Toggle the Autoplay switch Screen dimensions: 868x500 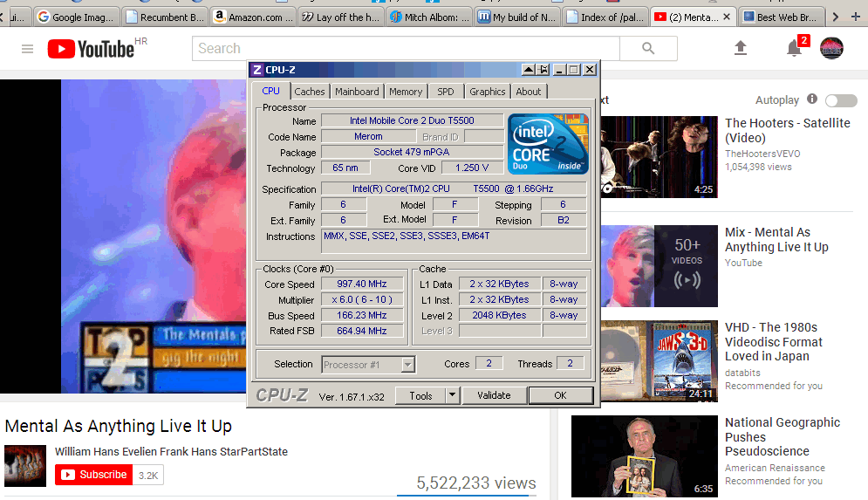tap(841, 100)
